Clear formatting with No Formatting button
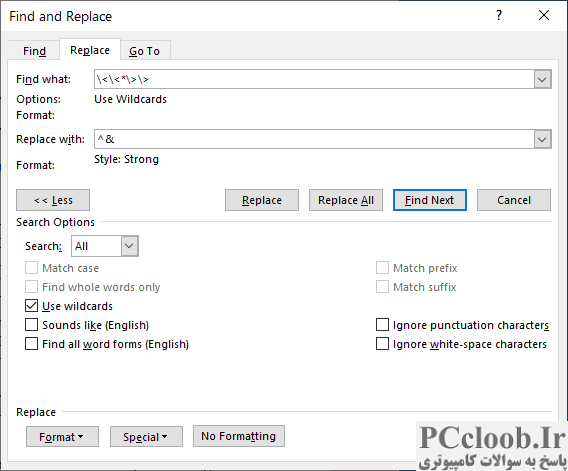This screenshot has width=568, height=471. (239, 436)
